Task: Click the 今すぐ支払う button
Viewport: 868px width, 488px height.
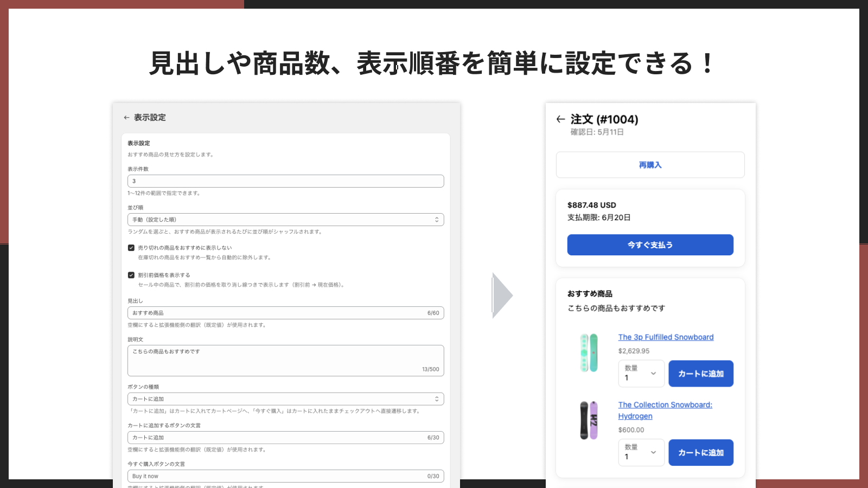Action: click(x=650, y=245)
